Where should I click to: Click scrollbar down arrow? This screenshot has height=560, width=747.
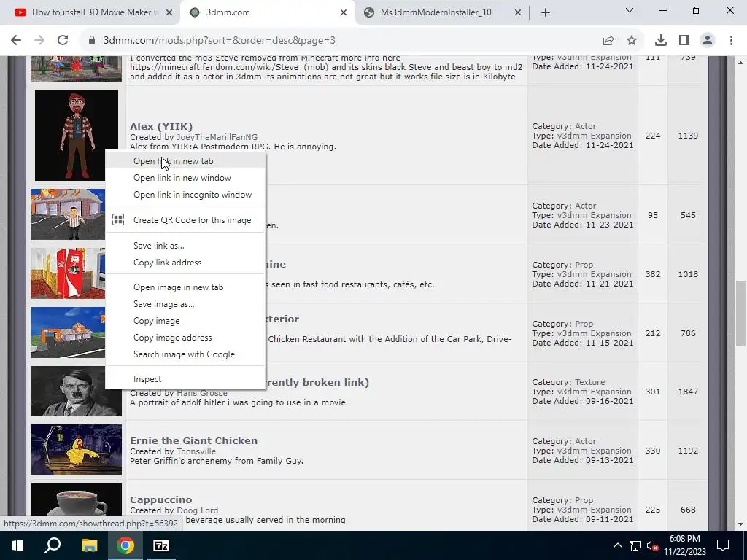[740, 524]
